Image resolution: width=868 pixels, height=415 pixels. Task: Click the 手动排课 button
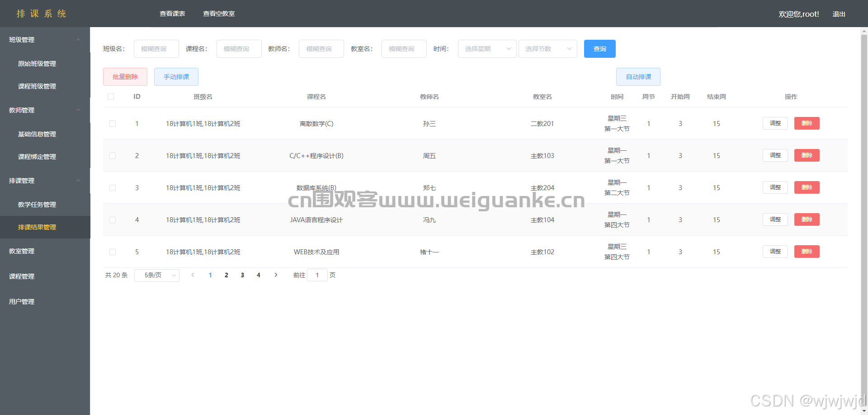(x=176, y=77)
